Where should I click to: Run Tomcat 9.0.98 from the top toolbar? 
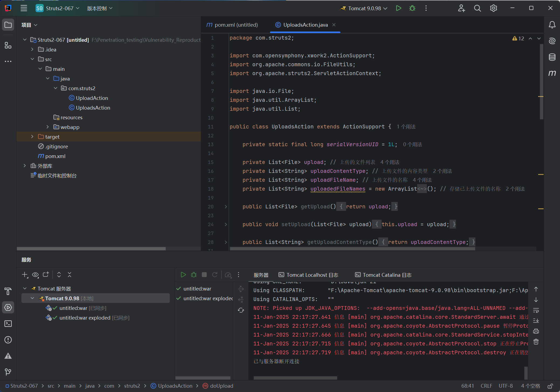click(399, 8)
